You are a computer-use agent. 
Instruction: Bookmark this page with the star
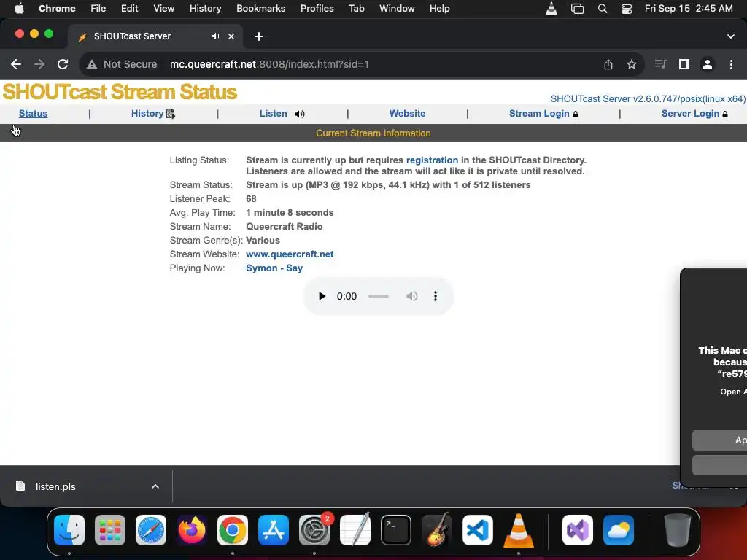[x=632, y=64]
